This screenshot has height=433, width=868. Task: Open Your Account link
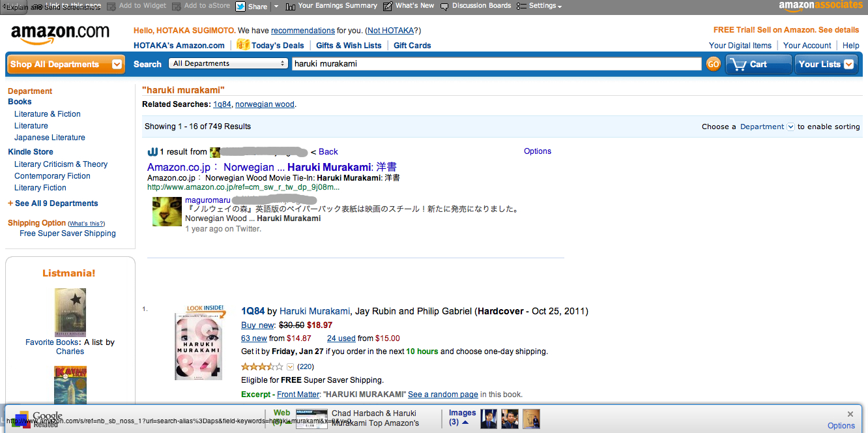click(x=807, y=46)
